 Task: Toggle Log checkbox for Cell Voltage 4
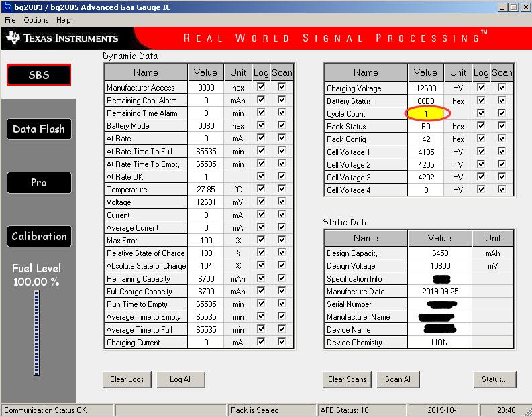tap(481, 190)
